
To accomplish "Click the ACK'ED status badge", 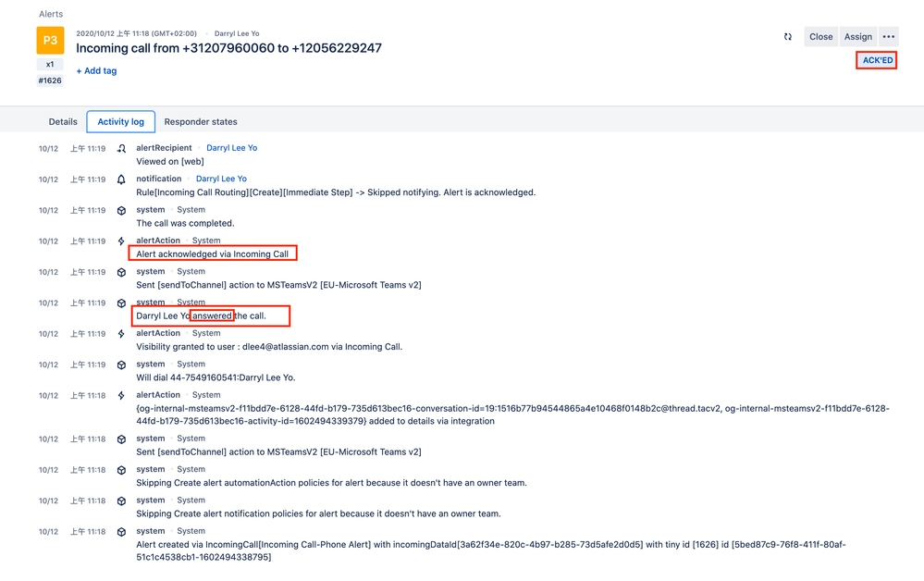I will point(875,59).
